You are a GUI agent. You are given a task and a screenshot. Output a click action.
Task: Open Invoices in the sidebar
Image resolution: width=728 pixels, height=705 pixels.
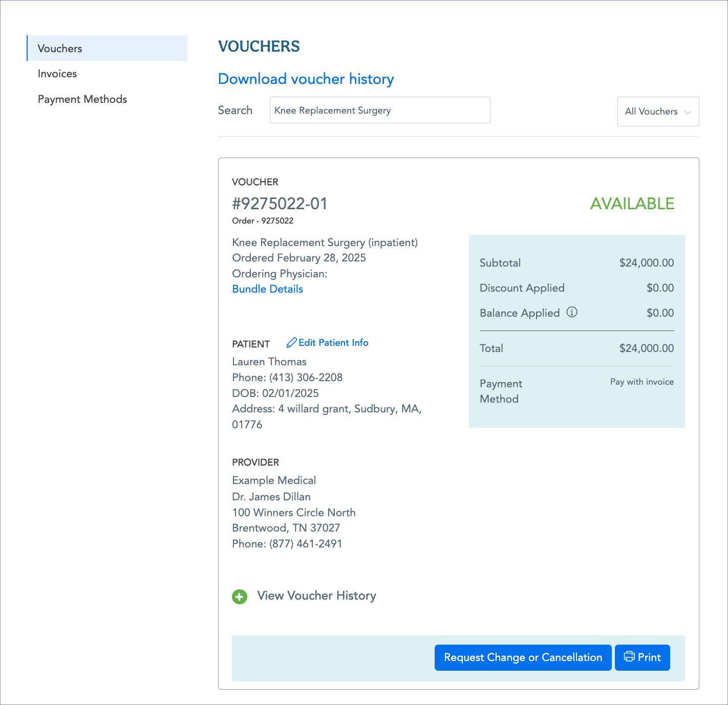pyautogui.click(x=57, y=74)
